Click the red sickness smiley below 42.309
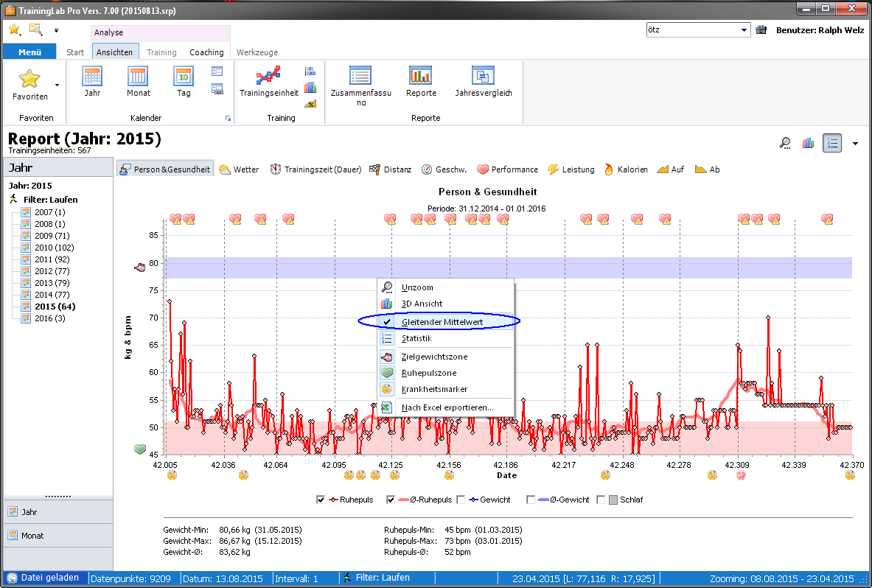The width and height of the screenshot is (872, 588). pos(741,475)
